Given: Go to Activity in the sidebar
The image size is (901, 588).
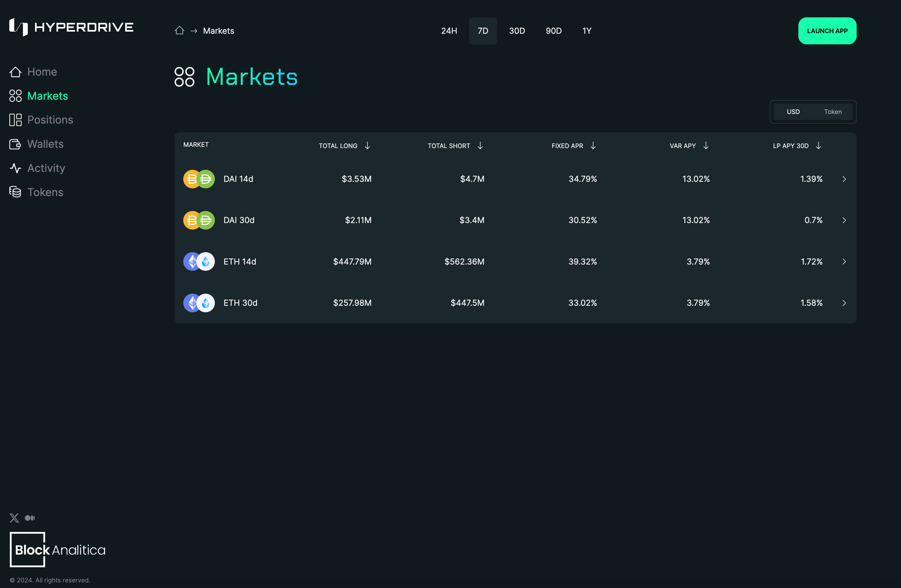Looking at the screenshot, I should [46, 168].
